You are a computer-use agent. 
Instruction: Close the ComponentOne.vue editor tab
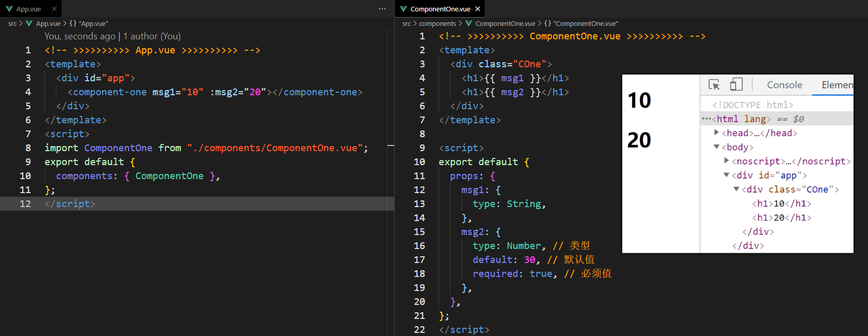477,9
